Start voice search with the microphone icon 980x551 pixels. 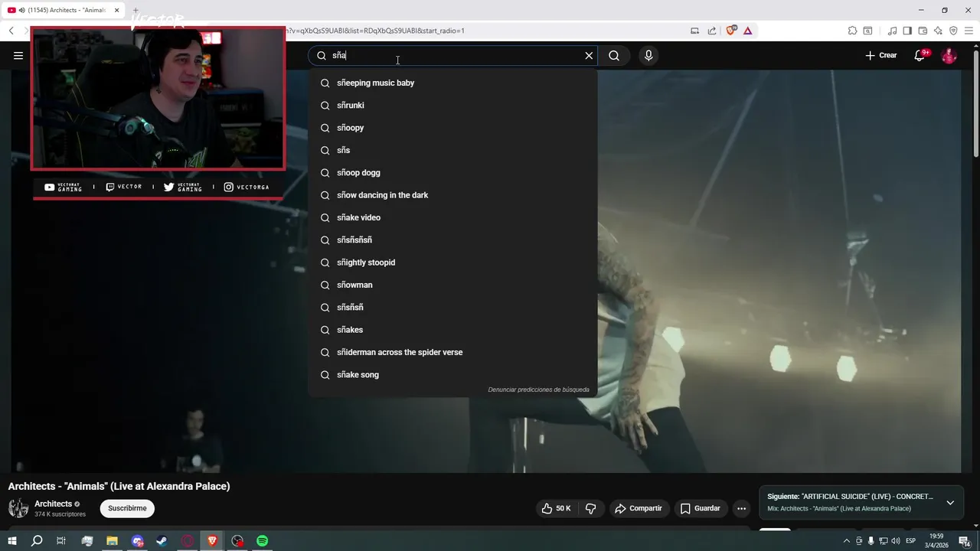click(648, 55)
